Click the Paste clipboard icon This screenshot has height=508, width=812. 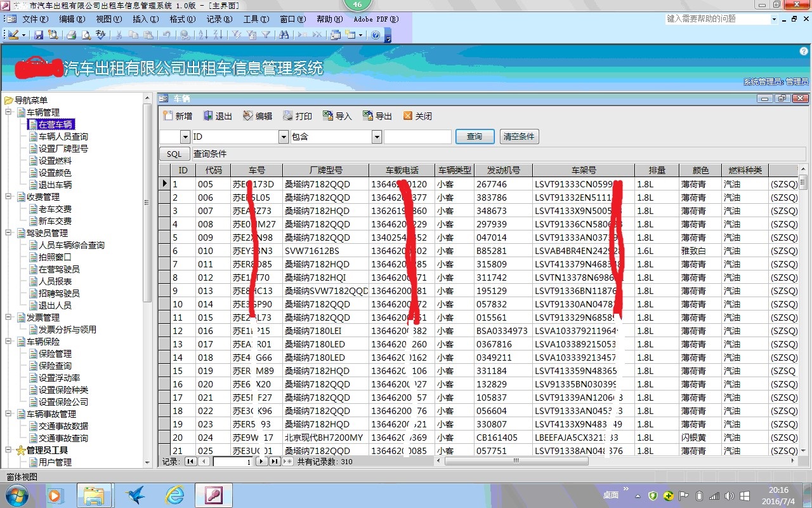[x=147, y=35]
